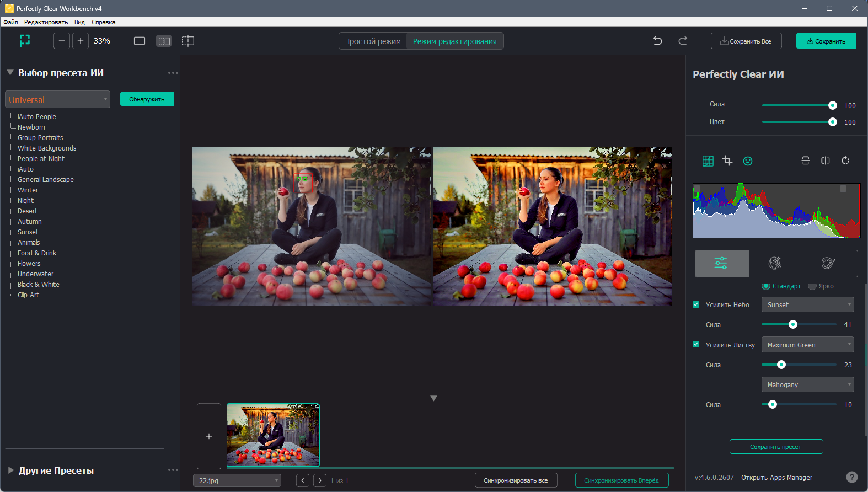Rotate the image clockwise

[x=845, y=161]
